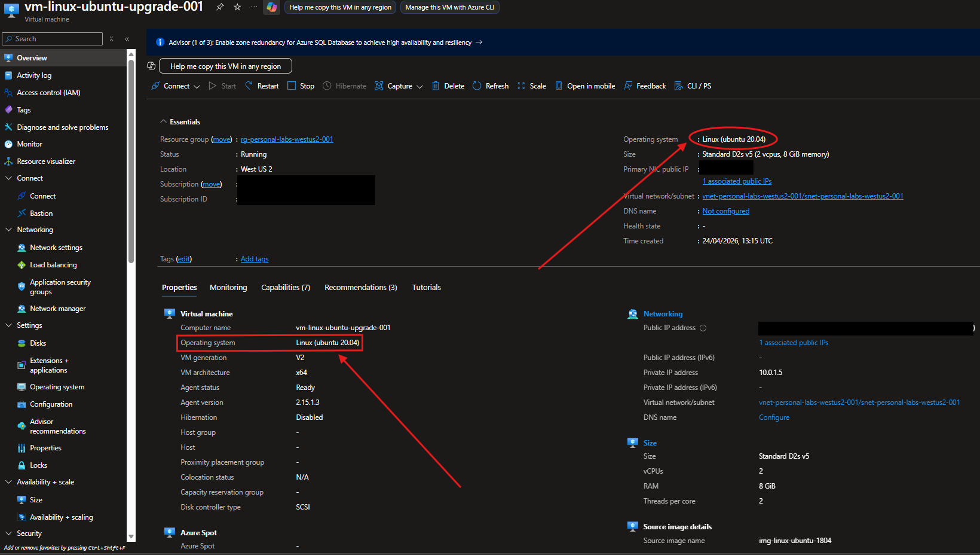Open Bastion in the sidebar
980x555 pixels.
41,214
